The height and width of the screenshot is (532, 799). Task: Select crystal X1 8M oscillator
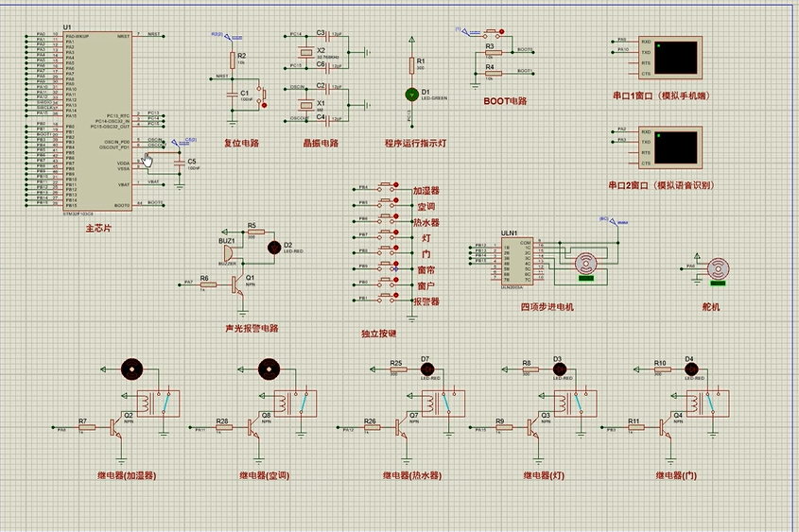[x=305, y=105]
